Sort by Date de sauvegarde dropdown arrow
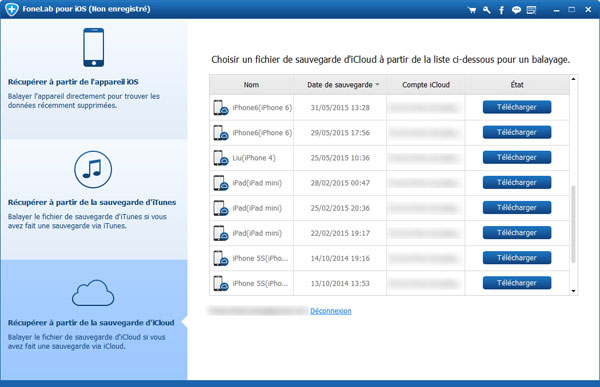The width and height of the screenshot is (600, 387). [377, 85]
